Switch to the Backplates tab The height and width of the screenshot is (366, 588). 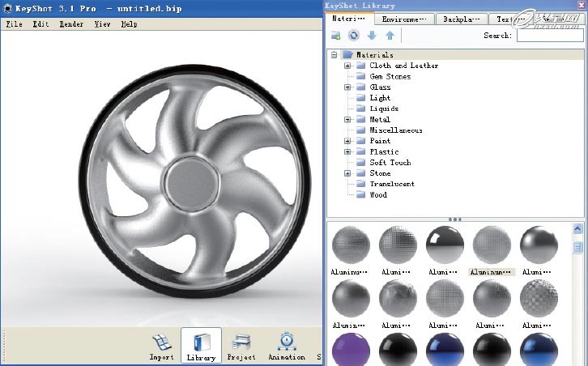[462, 19]
